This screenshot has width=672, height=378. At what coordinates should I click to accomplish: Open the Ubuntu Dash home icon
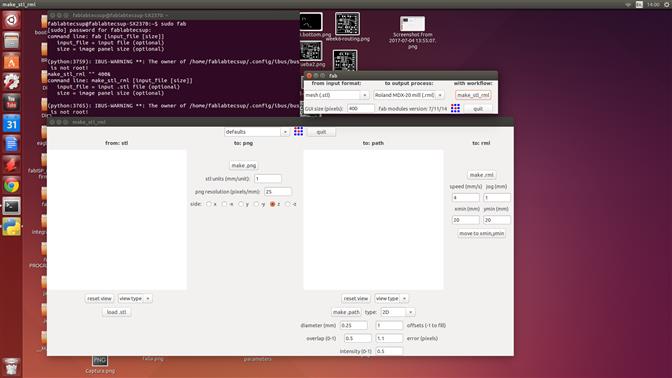tap(12, 20)
